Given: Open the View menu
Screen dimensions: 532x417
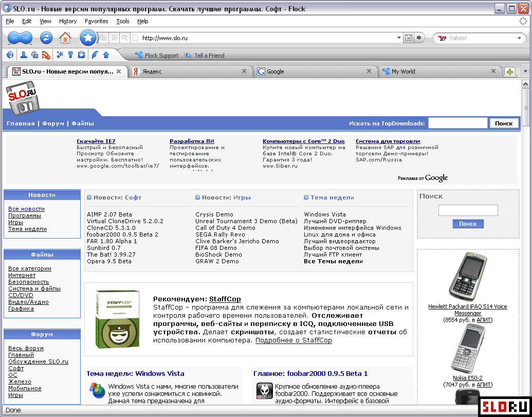Looking at the screenshot, I should [x=45, y=21].
